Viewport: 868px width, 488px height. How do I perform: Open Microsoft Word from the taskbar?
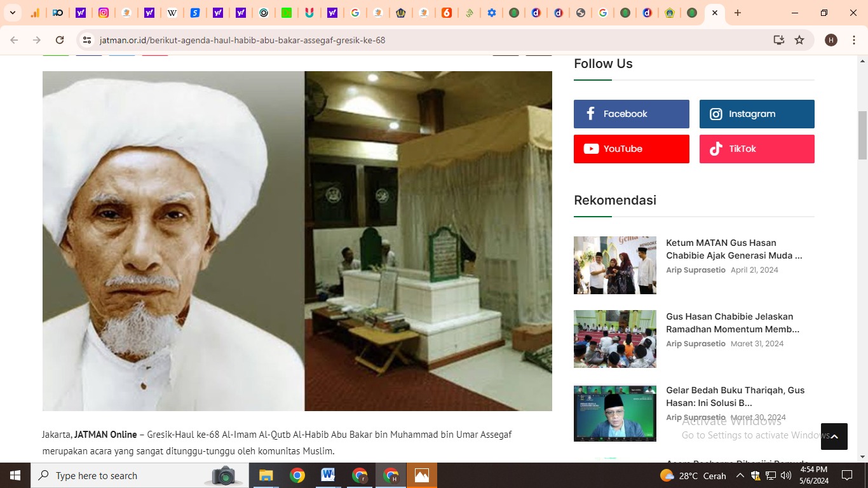328,475
